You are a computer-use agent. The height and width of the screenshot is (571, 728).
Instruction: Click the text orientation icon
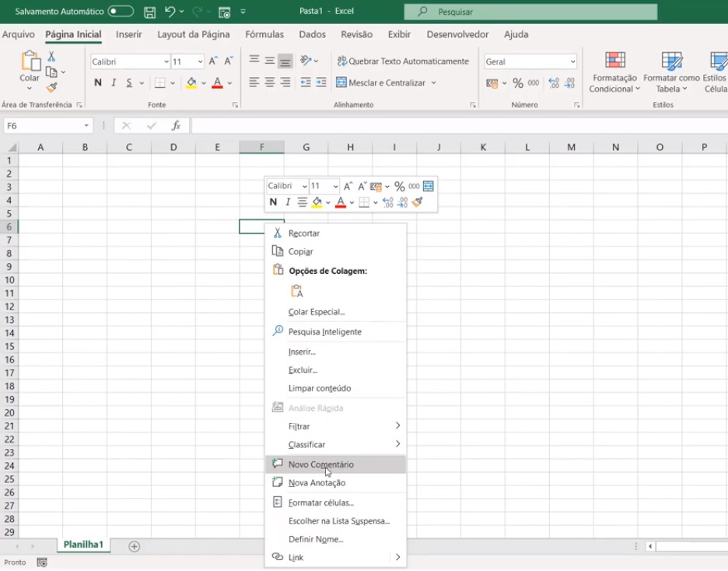pyautogui.click(x=306, y=61)
